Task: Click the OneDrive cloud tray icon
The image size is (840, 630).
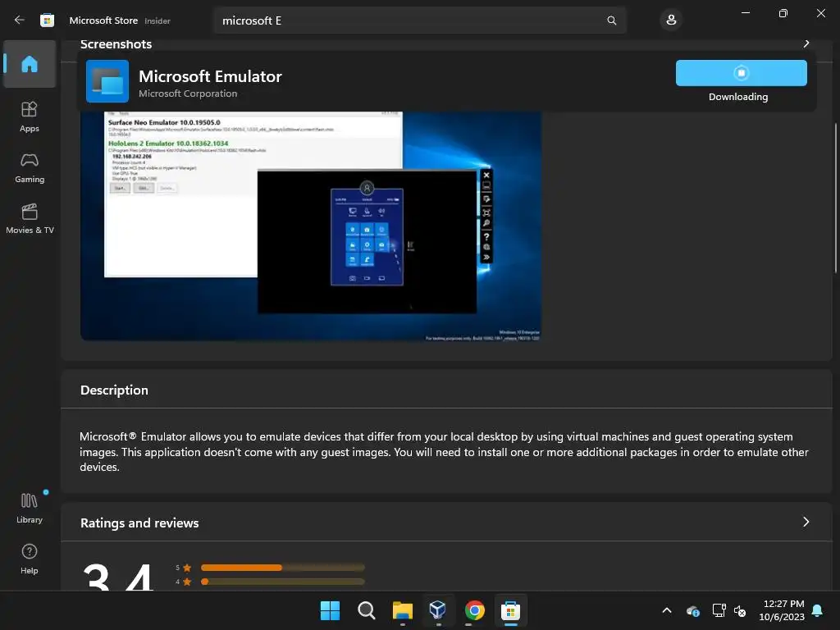Action: pyautogui.click(x=692, y=610)
